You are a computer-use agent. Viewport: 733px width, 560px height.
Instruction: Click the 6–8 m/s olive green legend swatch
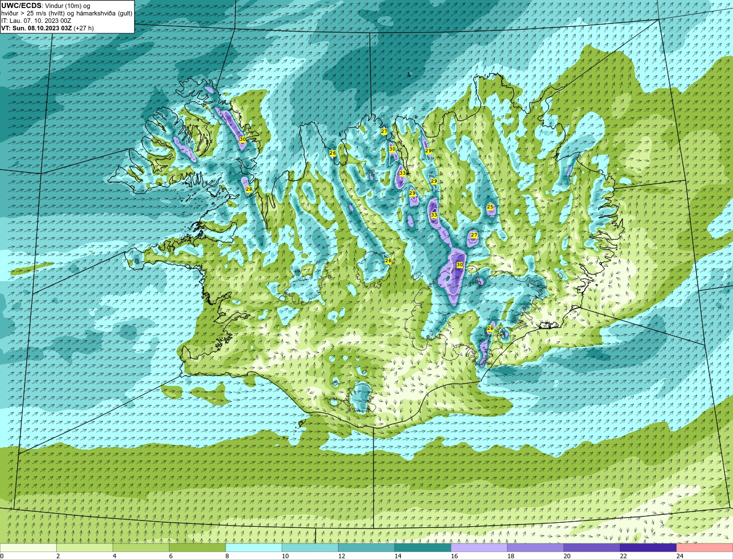pyautogui.click(x=198, y=547)
